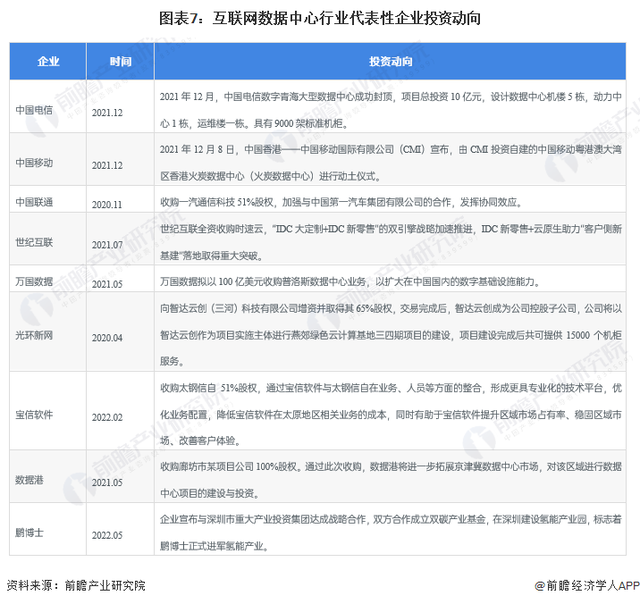Viewport: 640px width, 604px height.
Task: Click the 光环新网 company name
Action: click(x=38, y=337)
